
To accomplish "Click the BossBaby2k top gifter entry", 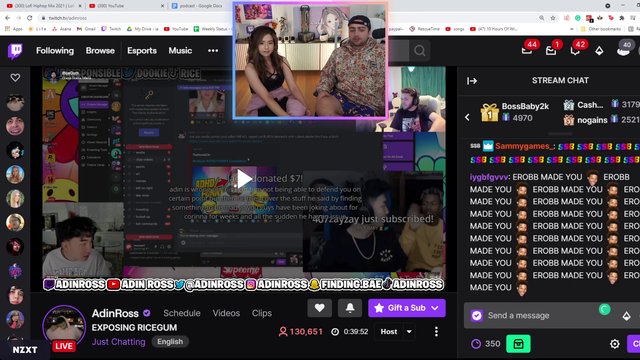I will [514, 112].
